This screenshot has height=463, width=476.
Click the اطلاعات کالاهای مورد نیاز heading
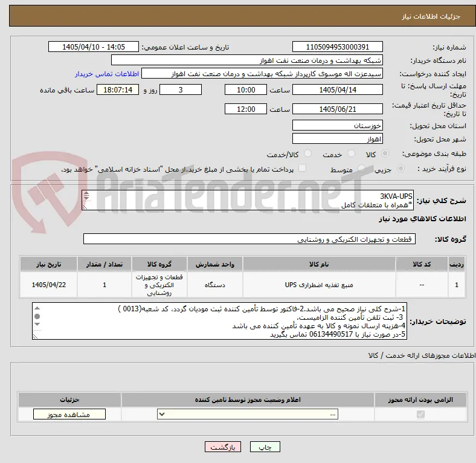click(x=422, y=219)
